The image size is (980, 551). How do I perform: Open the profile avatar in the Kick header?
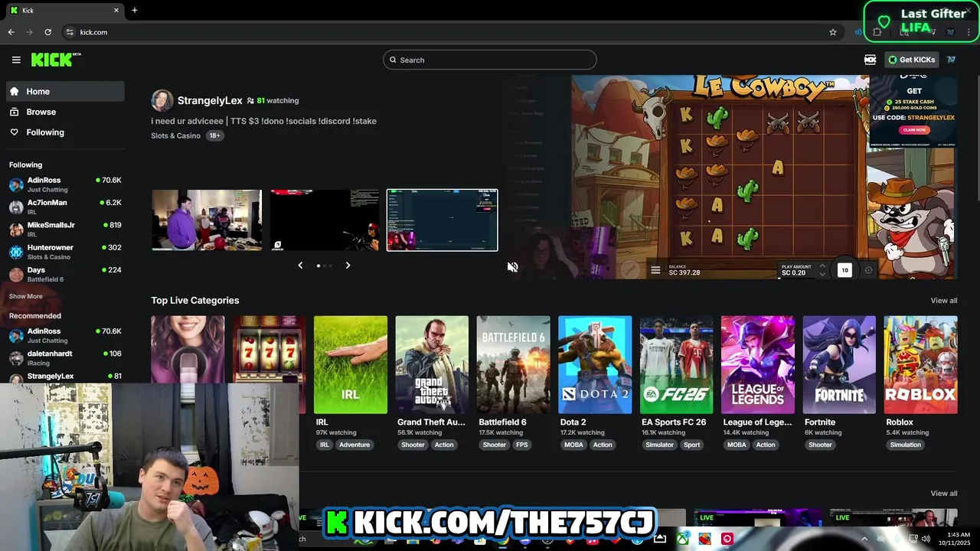pyautogui.click(x=951, y=60)
